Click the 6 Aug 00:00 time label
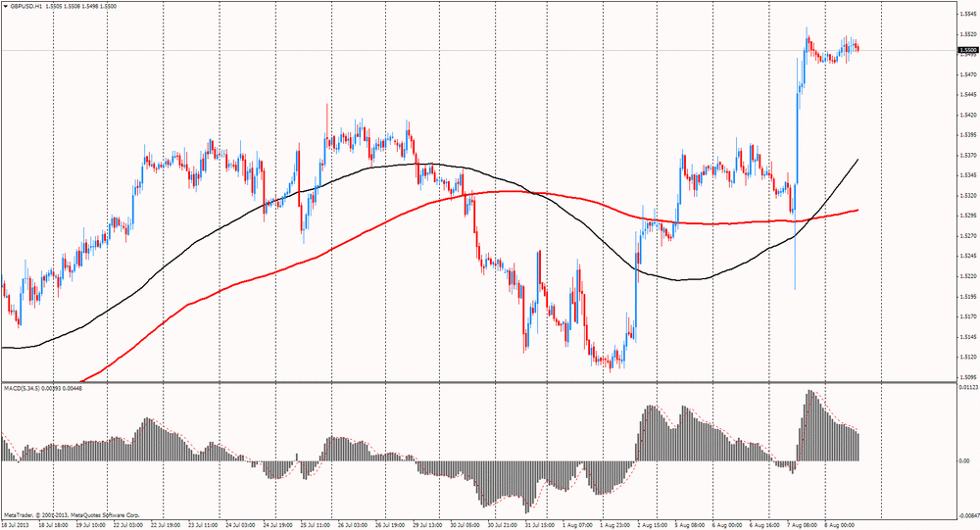980x530 pixels. [x=725, y=526]
